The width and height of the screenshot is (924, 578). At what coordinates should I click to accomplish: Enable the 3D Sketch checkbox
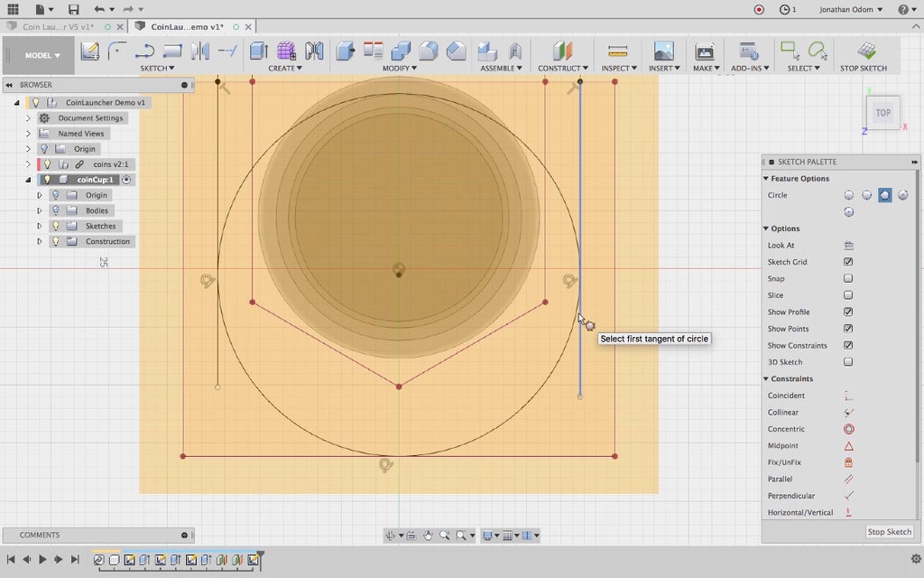848,362
